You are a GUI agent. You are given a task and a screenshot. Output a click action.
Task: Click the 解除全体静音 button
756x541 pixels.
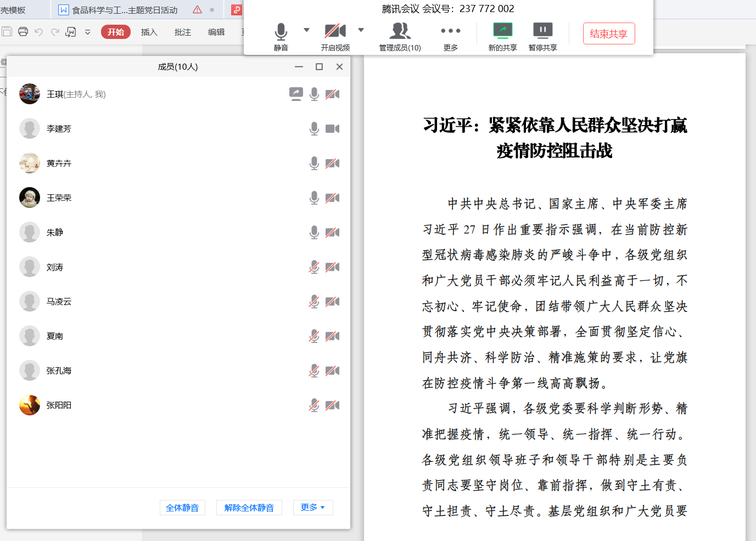[x=249, y=508]
